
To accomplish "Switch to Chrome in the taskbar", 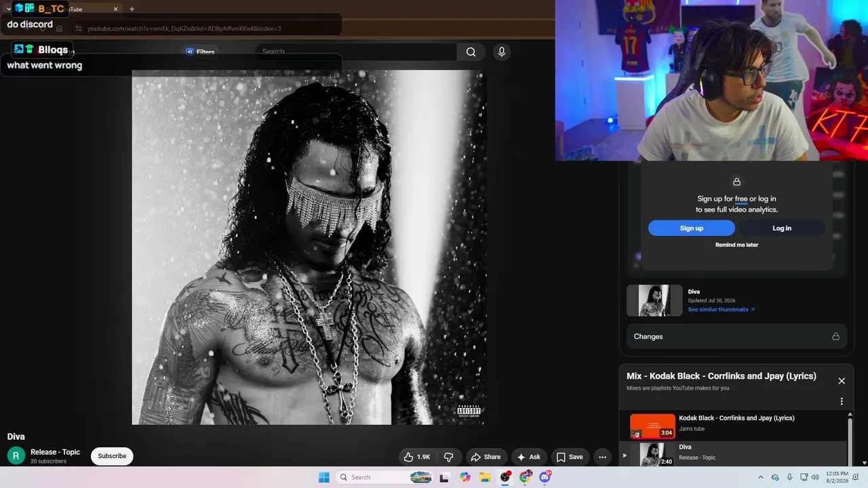I will coord(525,477).
